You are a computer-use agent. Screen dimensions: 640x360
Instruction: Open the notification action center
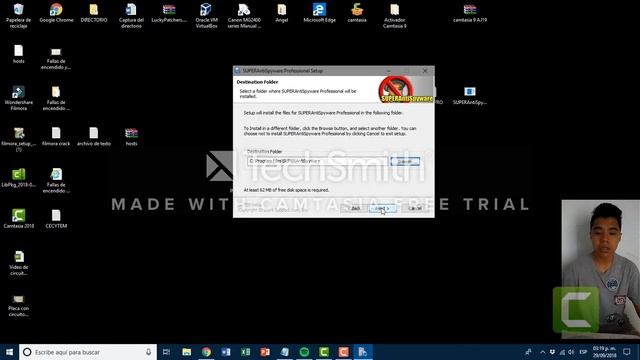click(627, 352)
